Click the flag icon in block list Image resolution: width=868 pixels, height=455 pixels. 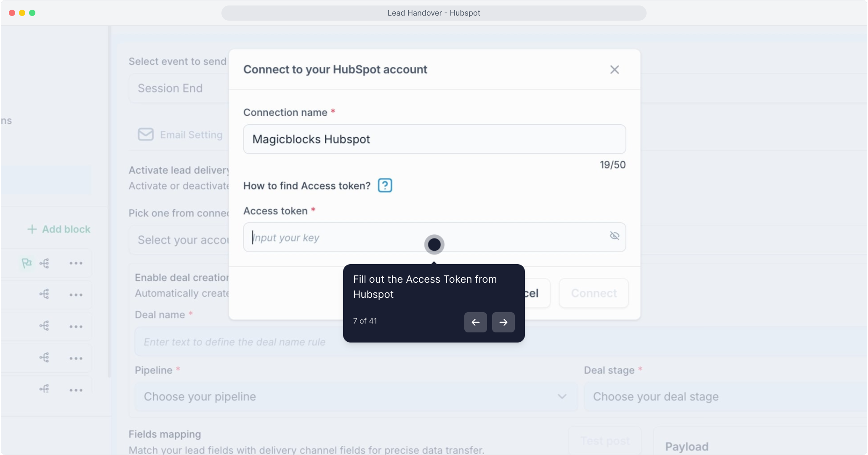point(27,263)
